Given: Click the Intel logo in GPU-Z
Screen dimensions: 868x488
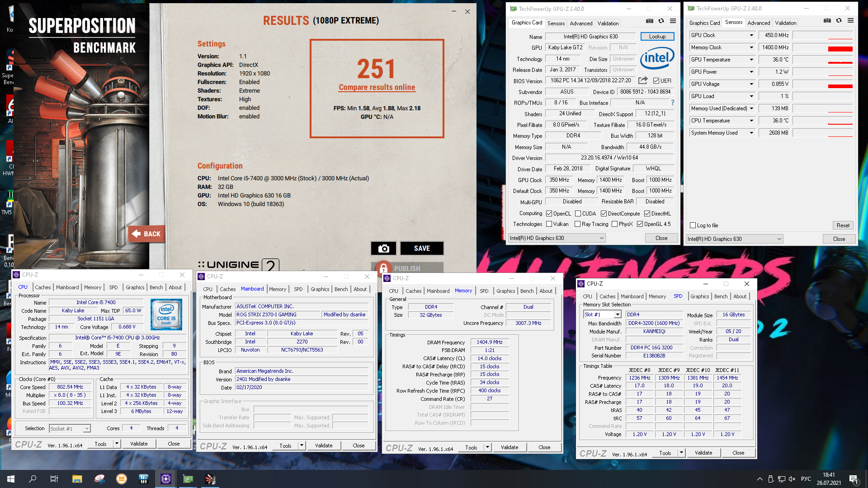Looking at the screenshot, I should pos(657,58).
